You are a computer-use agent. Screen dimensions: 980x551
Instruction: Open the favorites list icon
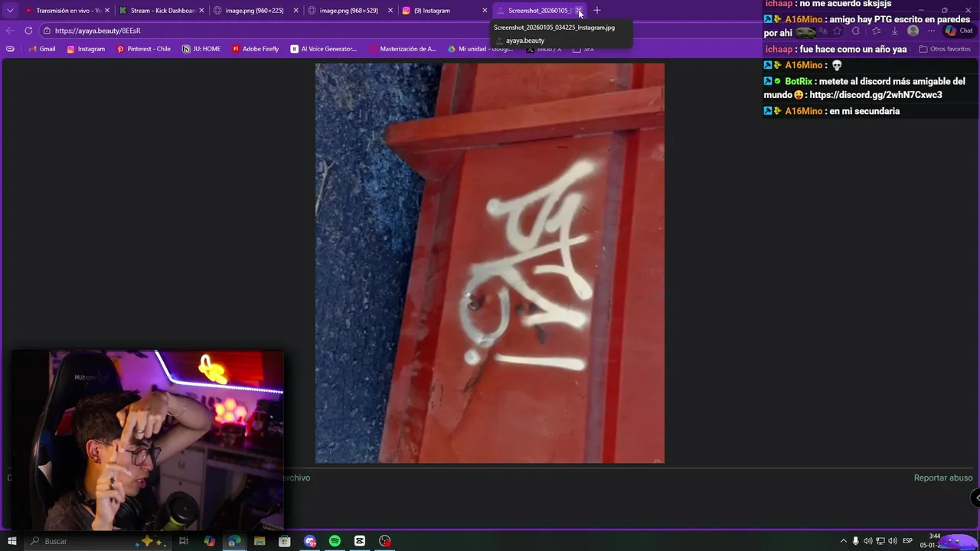(x=876, y=31)
